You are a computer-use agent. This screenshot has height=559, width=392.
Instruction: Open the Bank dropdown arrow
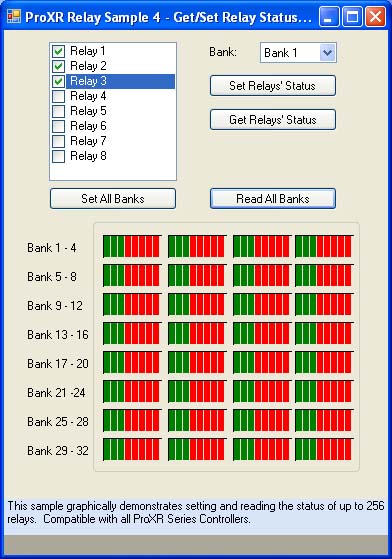coord(327,53)
